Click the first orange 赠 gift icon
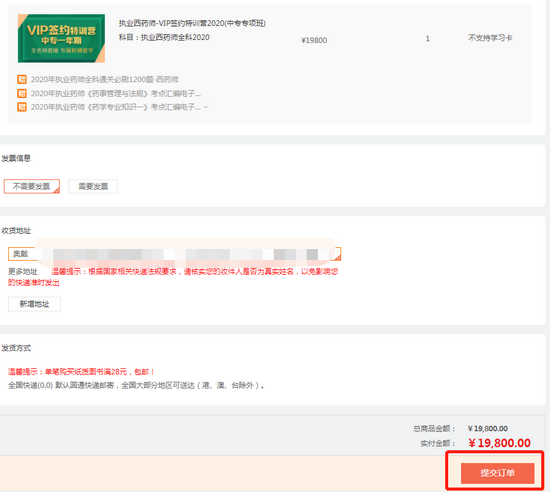550x492 pixels. 22,80
